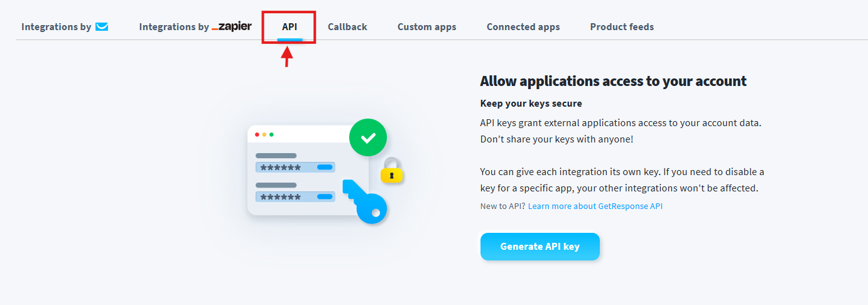Open the Callback tab

pyautogui.click(x=347, y=27)
